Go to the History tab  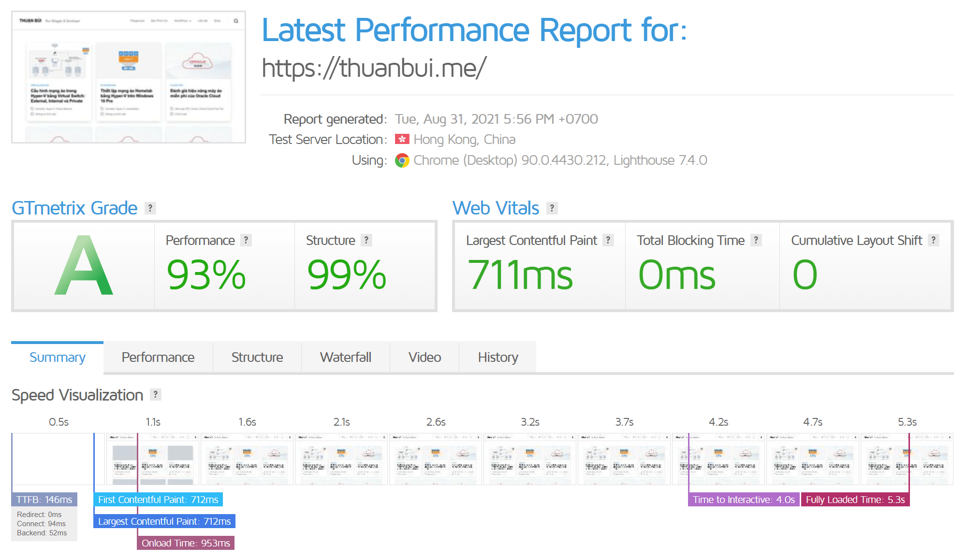(498, 358)
